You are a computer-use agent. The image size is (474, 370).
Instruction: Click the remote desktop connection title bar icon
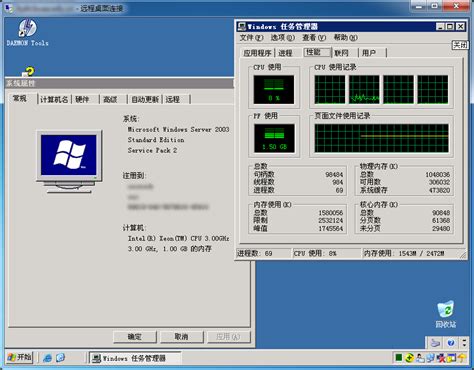click(x=9, y=8)
